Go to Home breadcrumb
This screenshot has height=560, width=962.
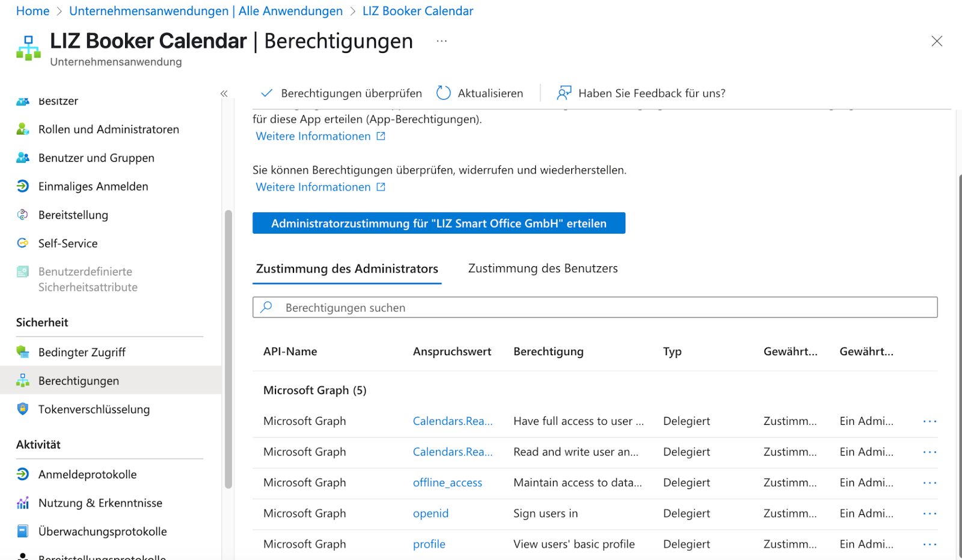tap(33, 11)
